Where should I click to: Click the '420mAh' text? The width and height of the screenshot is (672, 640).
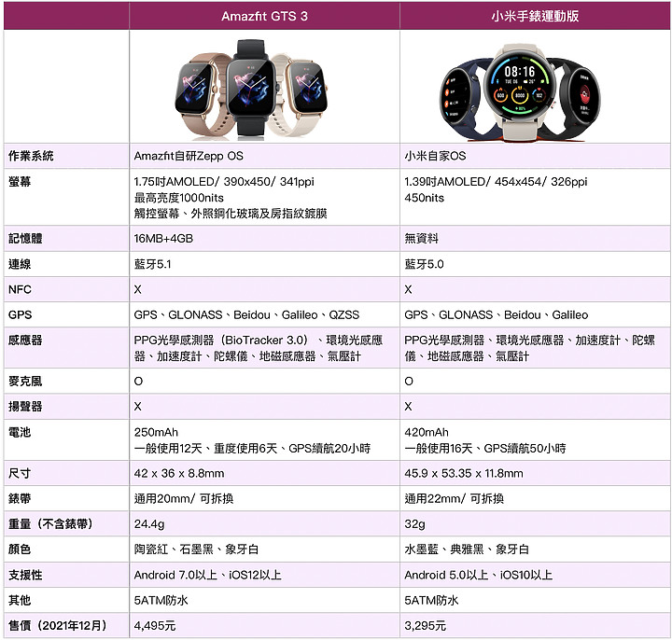pyautogui.click(x=427, y=432)
